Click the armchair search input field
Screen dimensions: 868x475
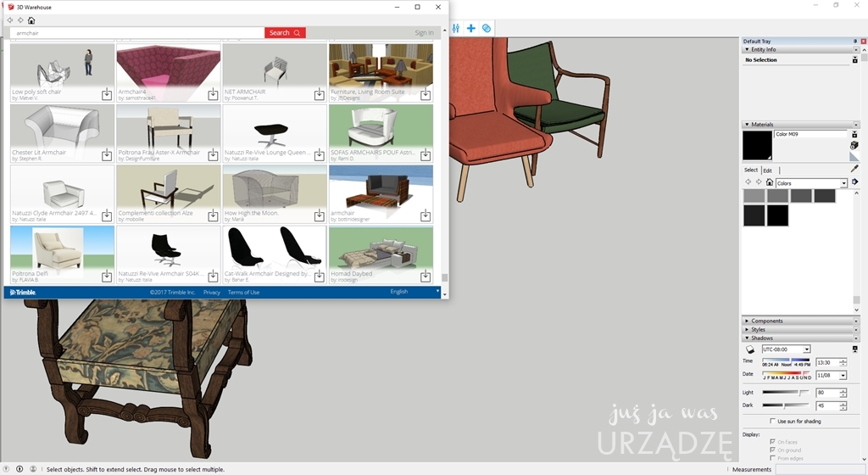pyautogui.click(x=136, y=33)
